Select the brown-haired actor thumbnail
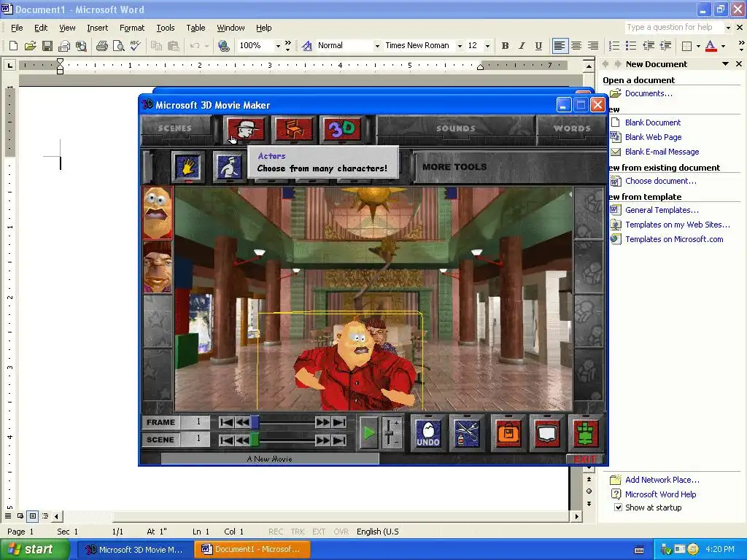 158,267
